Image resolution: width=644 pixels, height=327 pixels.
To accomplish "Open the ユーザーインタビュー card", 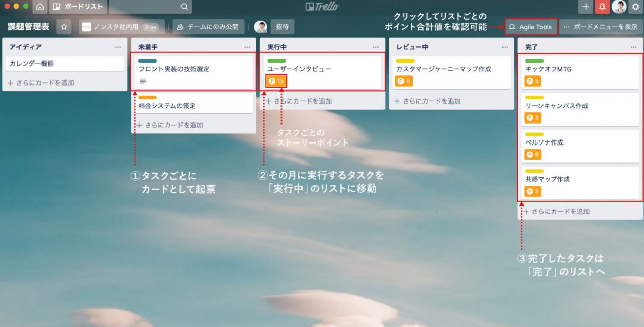I will tap(322, 73).
